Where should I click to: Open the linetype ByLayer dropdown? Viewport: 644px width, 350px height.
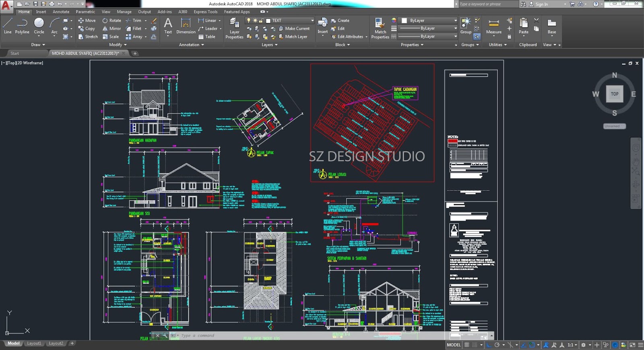[428, 37]
